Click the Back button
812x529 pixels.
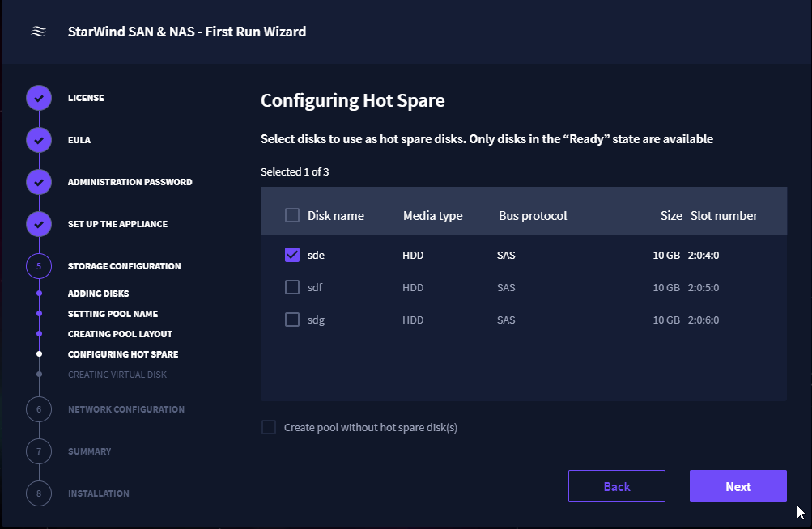(x=617, y=486)
